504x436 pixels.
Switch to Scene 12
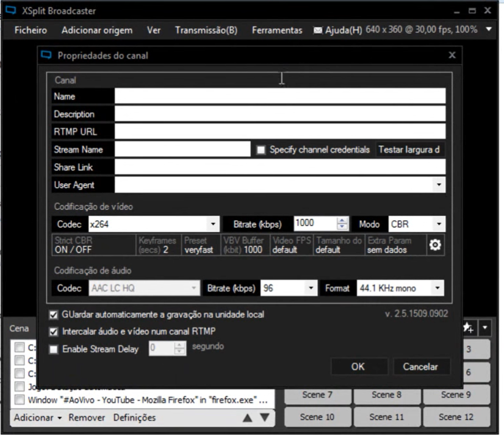pyautogui.click(x=456, y=417)
